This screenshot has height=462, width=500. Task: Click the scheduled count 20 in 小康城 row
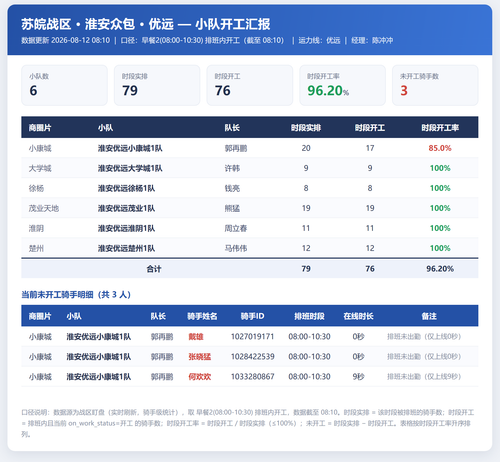[x=306, y=148]
